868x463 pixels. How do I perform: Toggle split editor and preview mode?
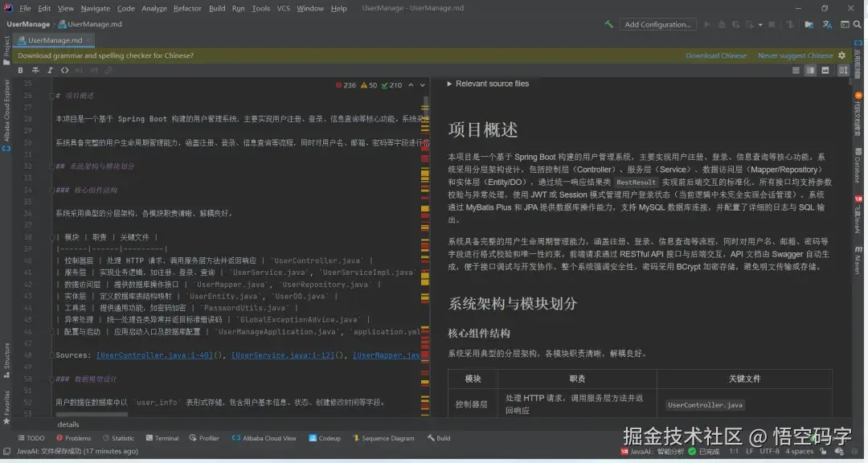pyautogui.click(x=809, y=70)
